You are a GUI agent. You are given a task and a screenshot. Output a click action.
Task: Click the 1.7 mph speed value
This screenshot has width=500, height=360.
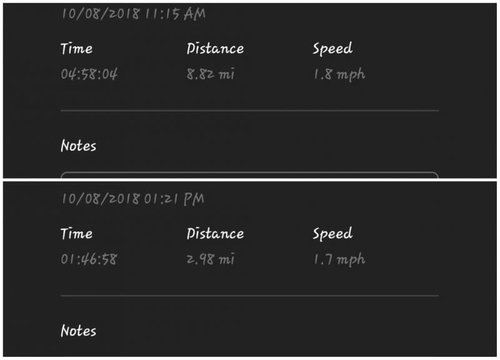[339, 260]
